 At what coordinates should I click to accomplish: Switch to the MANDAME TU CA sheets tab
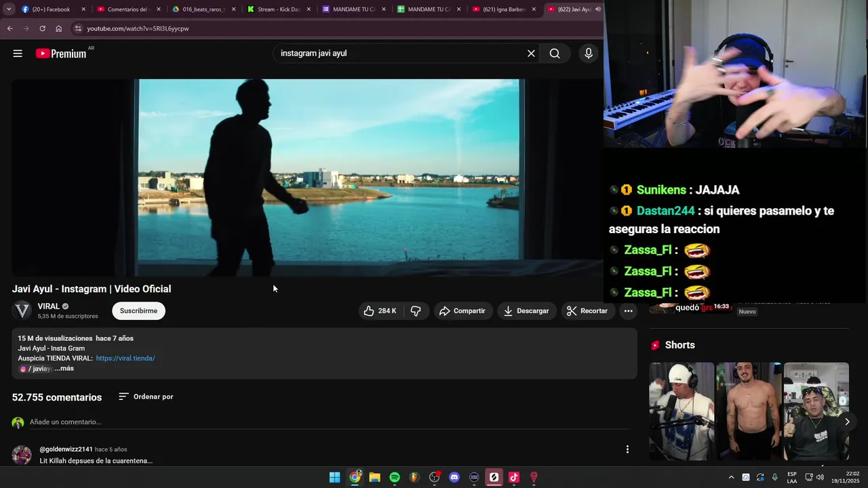tap(429, 9)
